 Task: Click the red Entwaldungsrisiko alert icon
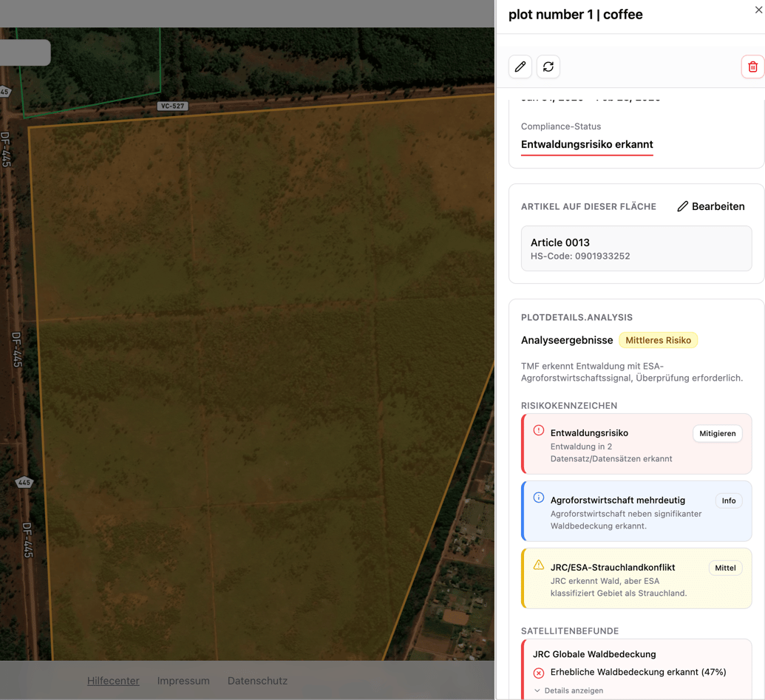coord(539,430)
